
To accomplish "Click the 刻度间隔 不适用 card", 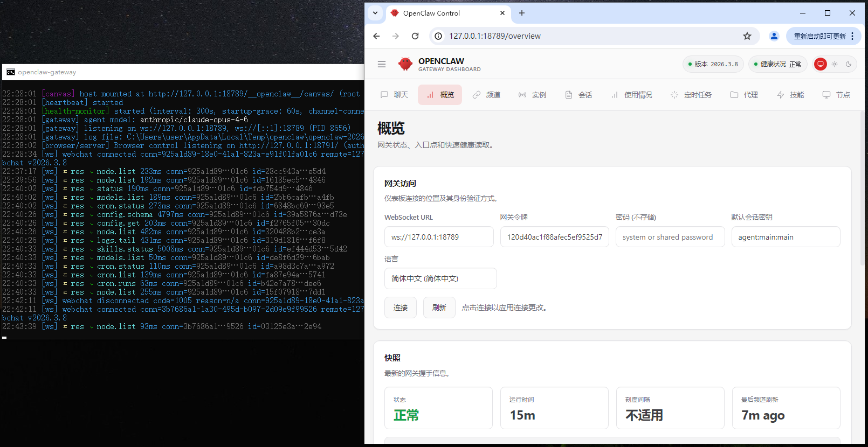I will (x=670, y=408).
